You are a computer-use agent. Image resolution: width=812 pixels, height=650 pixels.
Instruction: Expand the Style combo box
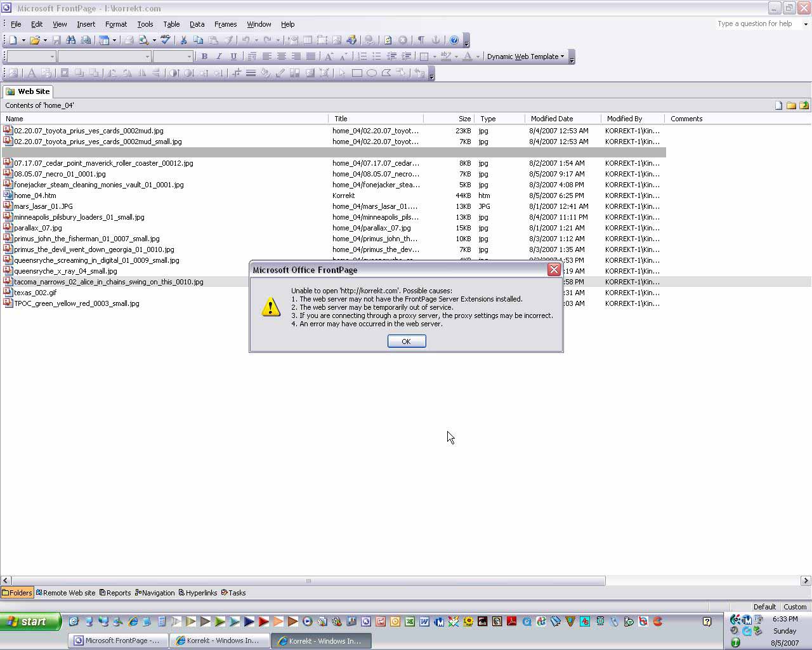click(x=52, y=56)
